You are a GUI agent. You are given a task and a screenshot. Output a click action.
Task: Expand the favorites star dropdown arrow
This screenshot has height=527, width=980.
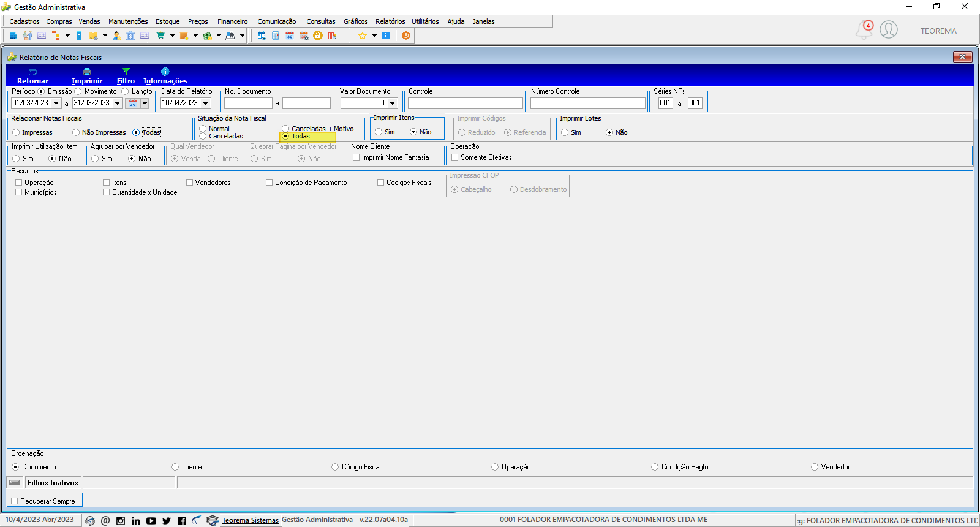pos(374,36)
